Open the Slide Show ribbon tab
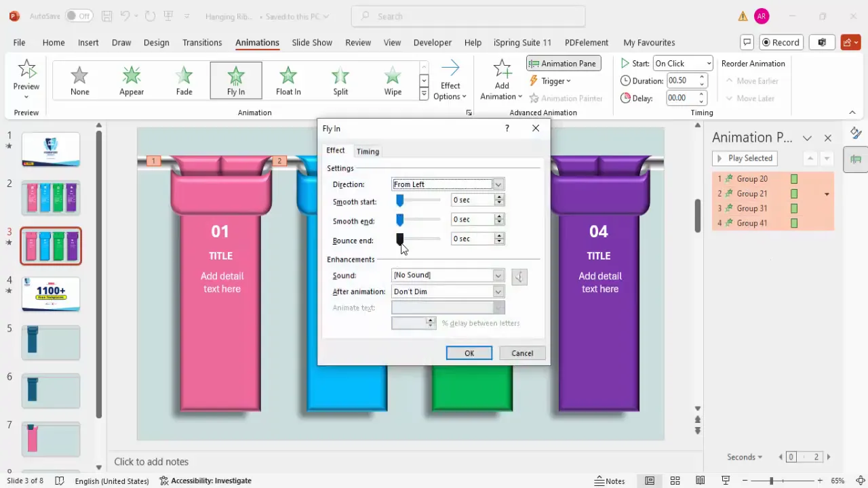 coord(312,42)
